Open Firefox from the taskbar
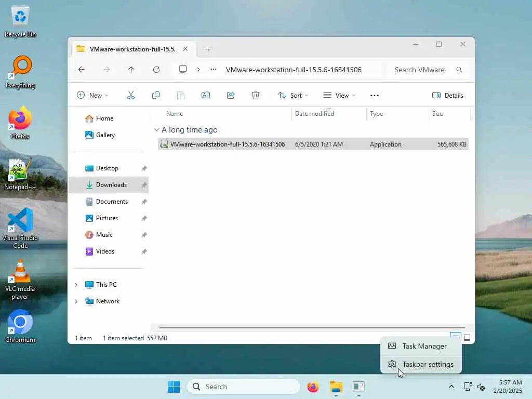The height and width of the screenshot is (399, 532). (313, 387)
